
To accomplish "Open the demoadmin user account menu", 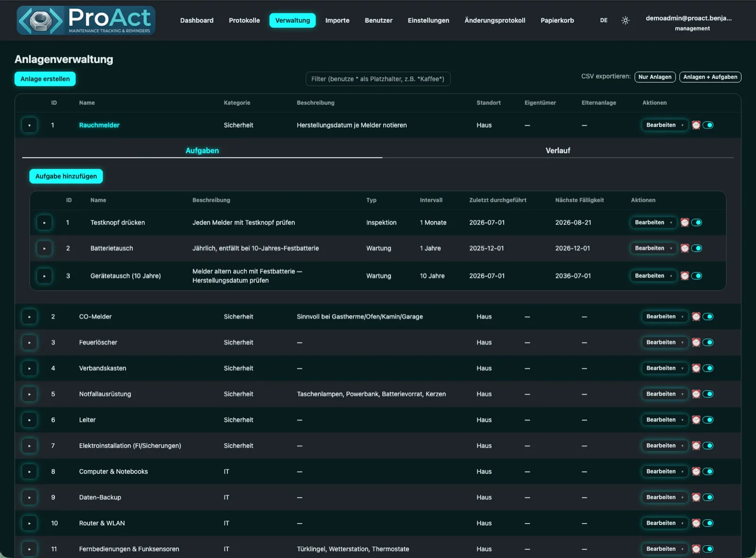I will pyautogui.click(x=688, y=23).
